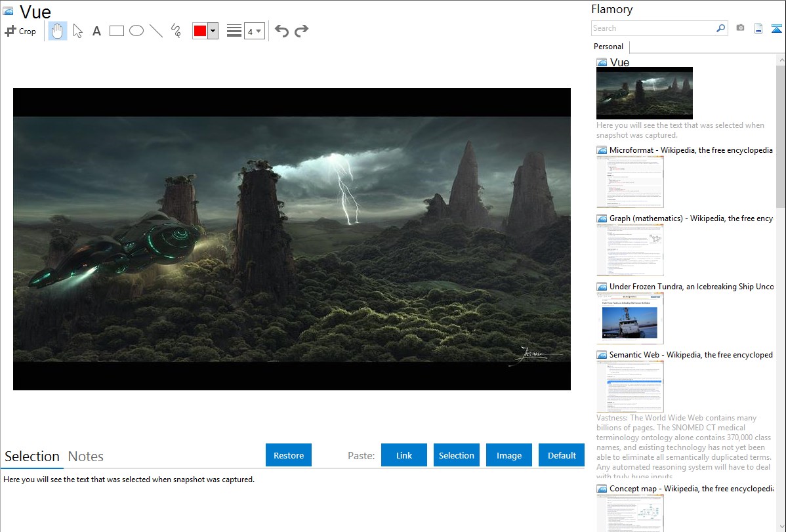Viewport: 786px width, 532px height.
Task: Choose the arrow pointer tool
Action: [77, 31]
